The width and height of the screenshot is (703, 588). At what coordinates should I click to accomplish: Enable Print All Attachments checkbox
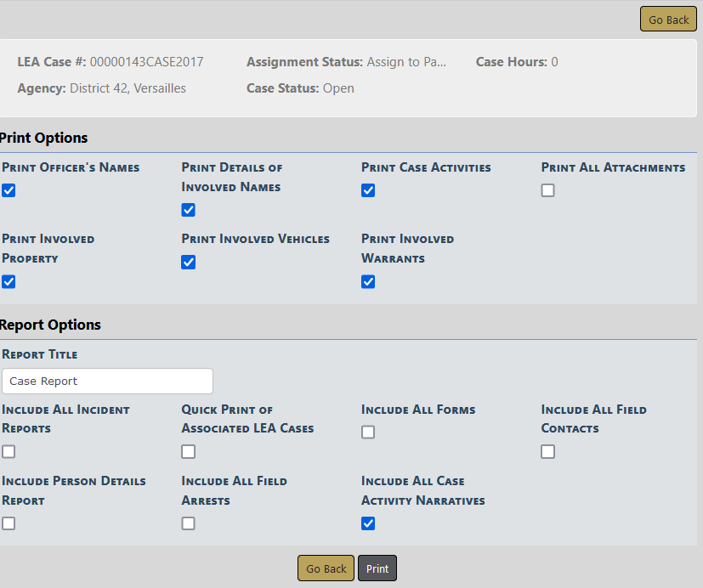point(548,190)
